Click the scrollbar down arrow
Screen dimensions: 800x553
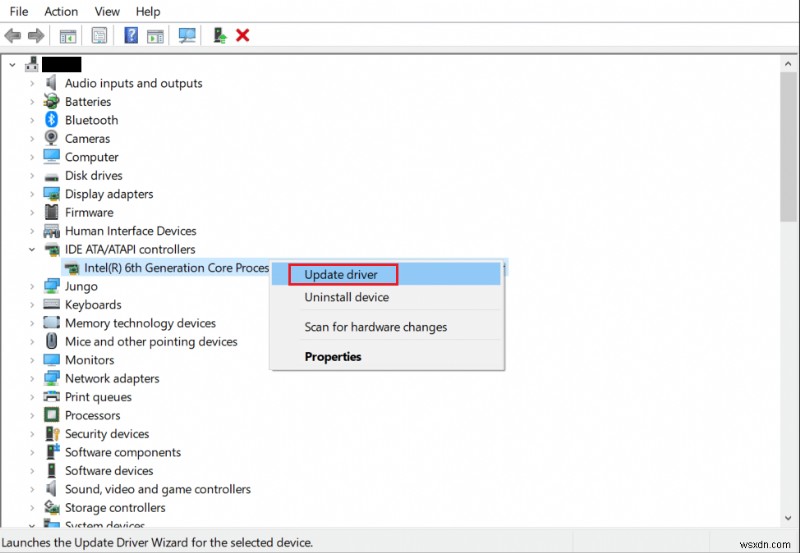click(788, 518)
